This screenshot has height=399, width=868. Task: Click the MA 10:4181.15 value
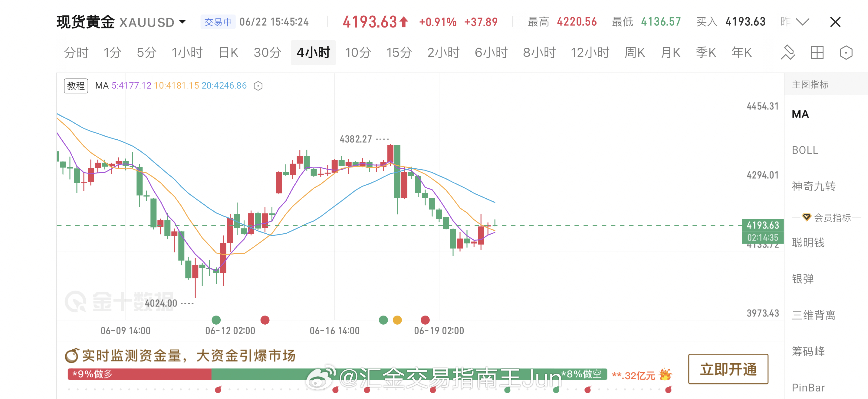(x=176, y=86)
